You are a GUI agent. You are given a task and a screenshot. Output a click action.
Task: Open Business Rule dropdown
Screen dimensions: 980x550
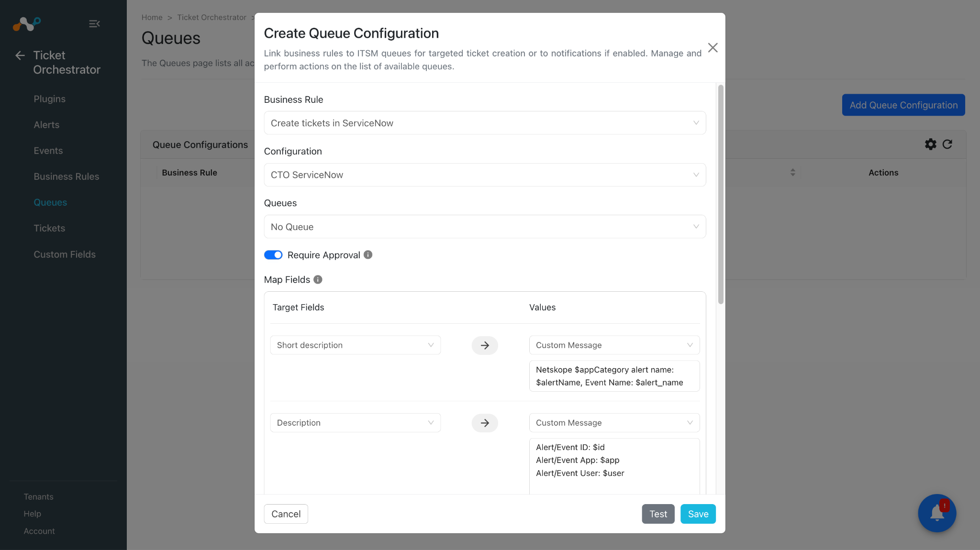[485, 123]
